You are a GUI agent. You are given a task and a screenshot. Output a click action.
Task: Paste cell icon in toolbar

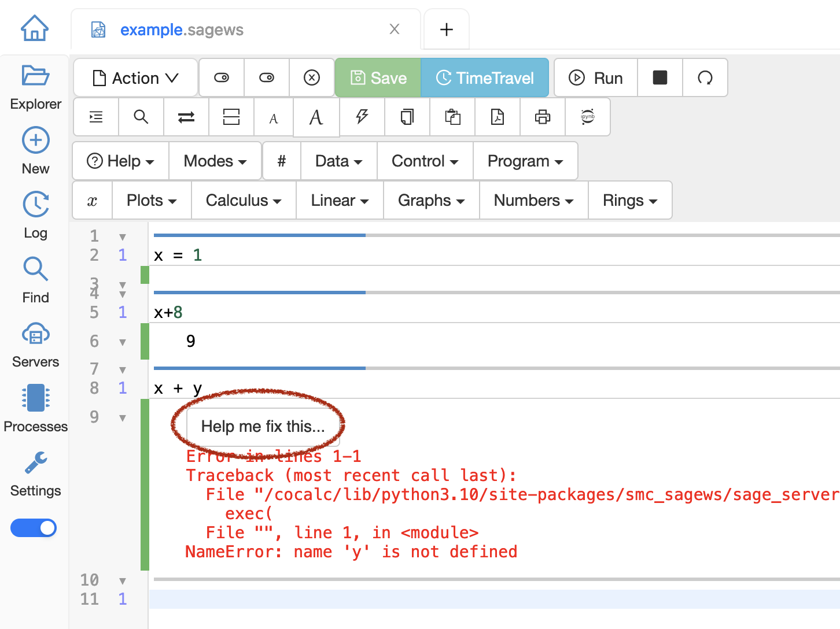point(452,117)
